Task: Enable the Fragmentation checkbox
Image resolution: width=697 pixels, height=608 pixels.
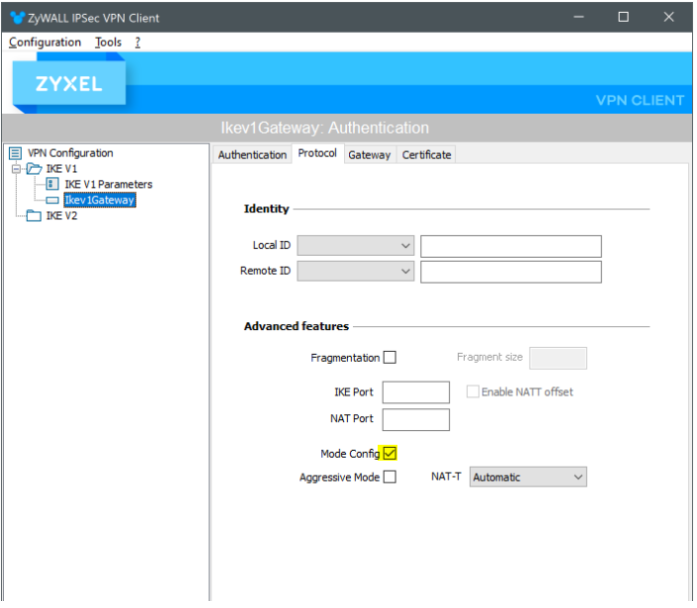Action: coord(390,357)
